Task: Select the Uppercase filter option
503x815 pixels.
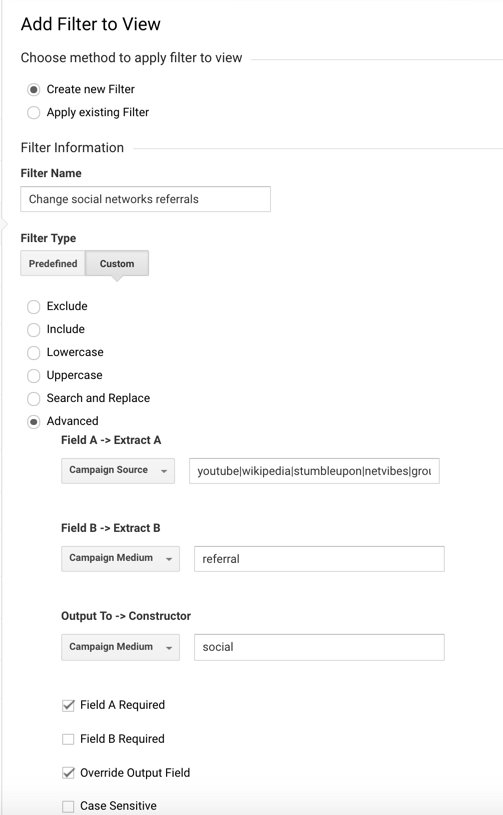Action: (x=34, y=375)
